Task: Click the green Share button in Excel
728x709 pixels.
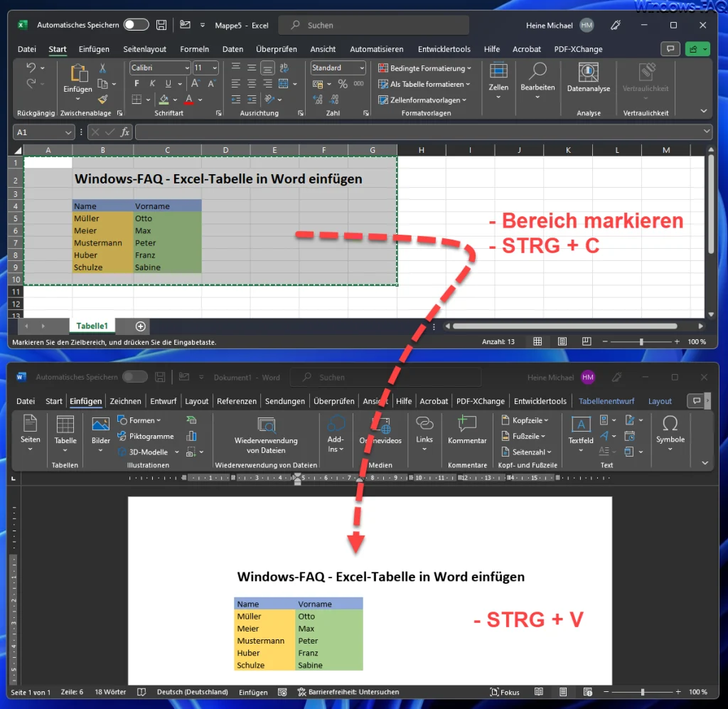Action: (x=698, y=49)
